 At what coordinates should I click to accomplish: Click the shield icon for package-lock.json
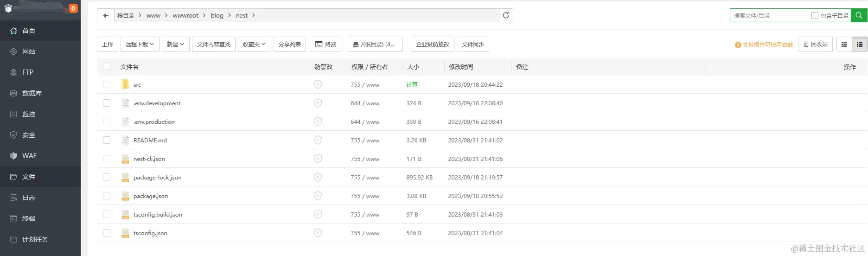pos(318,177)
